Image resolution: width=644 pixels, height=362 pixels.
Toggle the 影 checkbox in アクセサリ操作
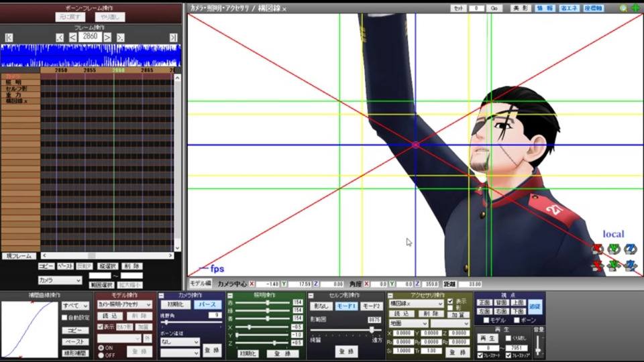[x=451, y=308]
